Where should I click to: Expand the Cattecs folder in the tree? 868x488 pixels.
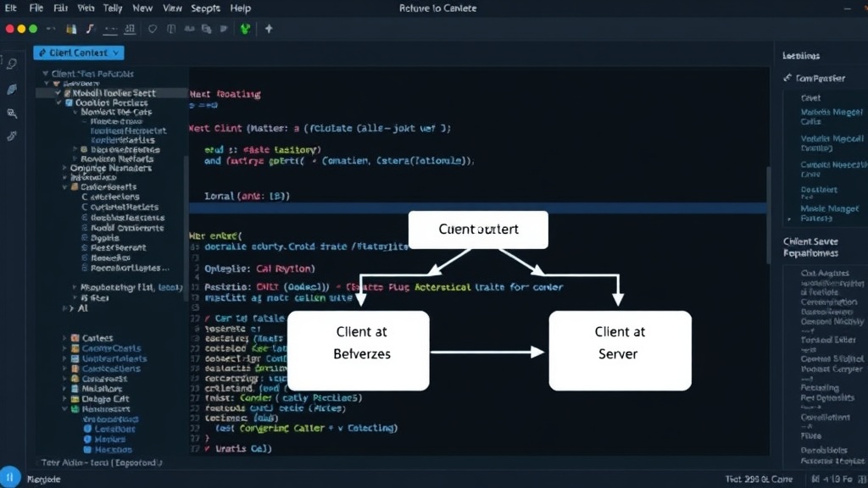(x=64, y=338)
